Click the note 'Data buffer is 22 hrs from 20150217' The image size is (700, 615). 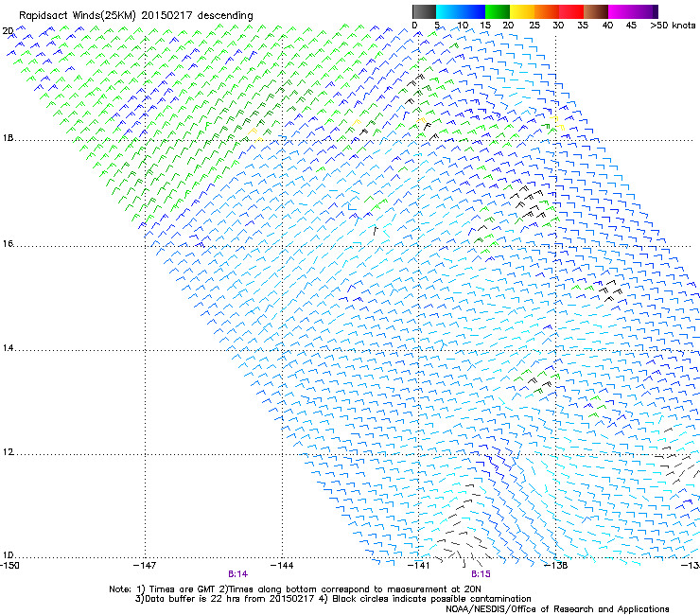[230, 599]
